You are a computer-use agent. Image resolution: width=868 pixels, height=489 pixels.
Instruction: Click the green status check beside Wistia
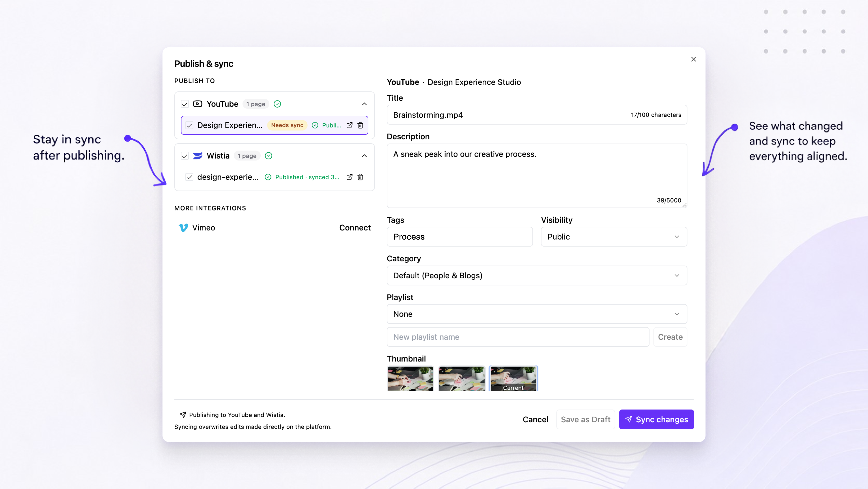pos(269,156)
